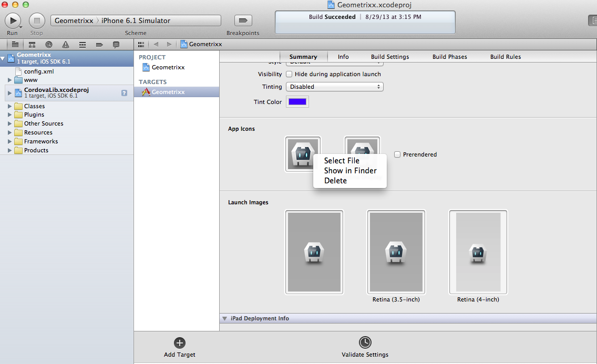Select the Other Sources folder row

tap(67, 123)
